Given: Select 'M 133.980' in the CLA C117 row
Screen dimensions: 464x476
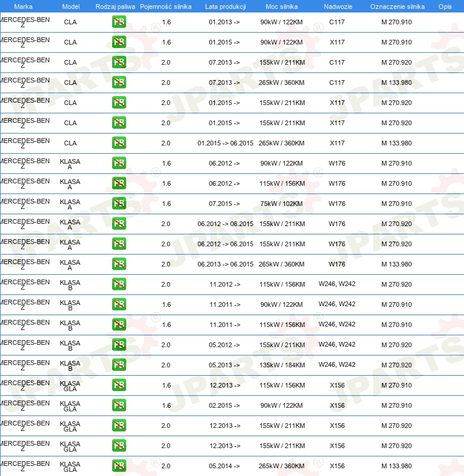Looking at the screenshot, I should (396, 82).
